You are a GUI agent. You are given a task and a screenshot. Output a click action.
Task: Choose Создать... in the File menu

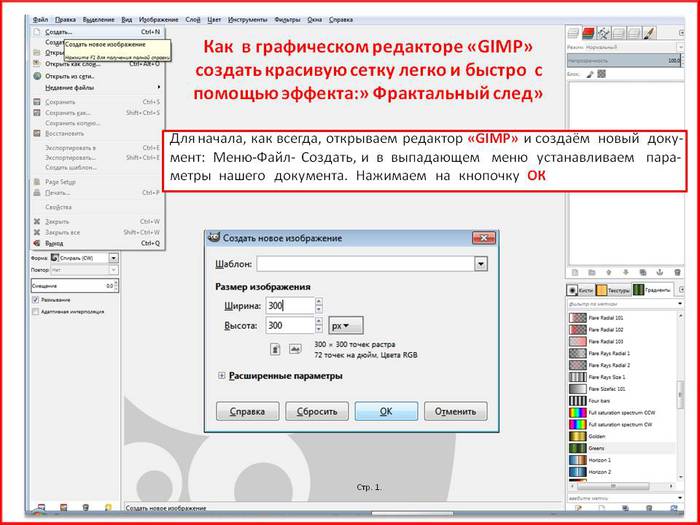97,32
